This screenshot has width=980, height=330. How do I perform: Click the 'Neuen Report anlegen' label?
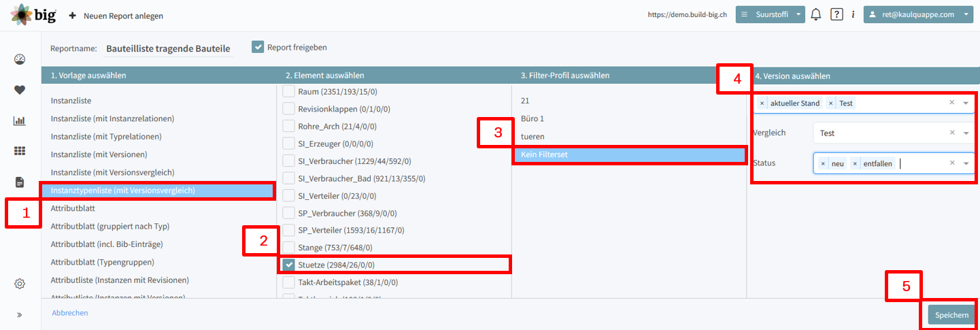(x=123, y=15)
